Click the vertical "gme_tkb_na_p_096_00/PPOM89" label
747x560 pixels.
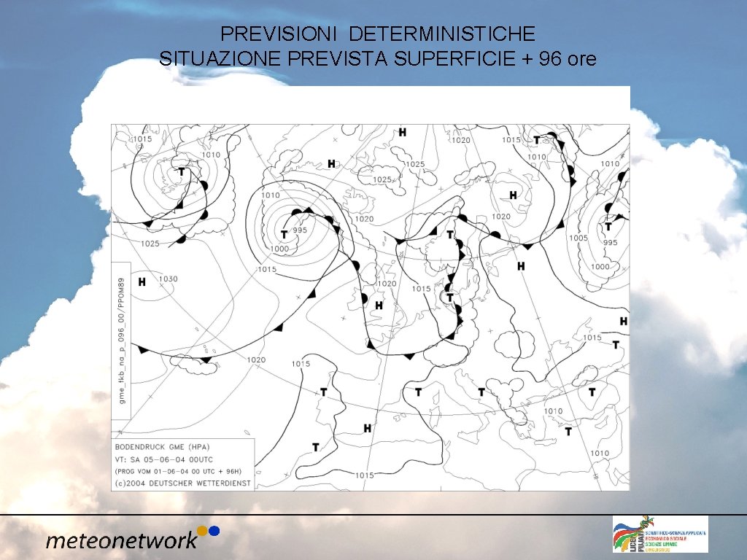122,341
